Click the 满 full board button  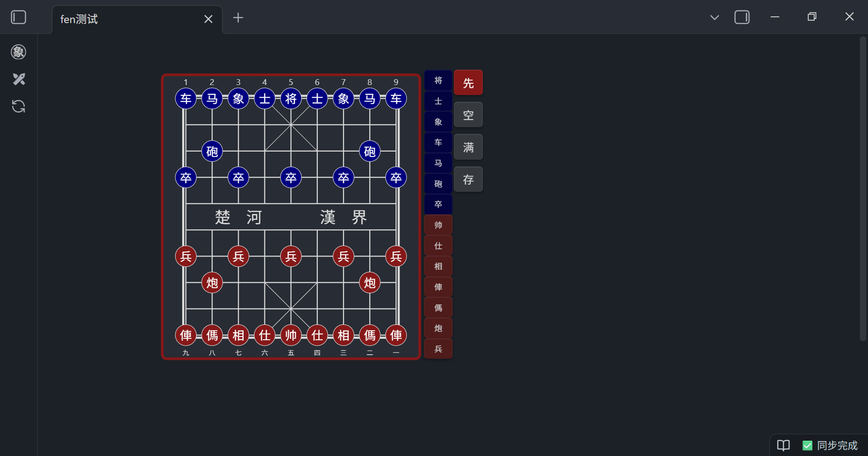coord(468,147)
